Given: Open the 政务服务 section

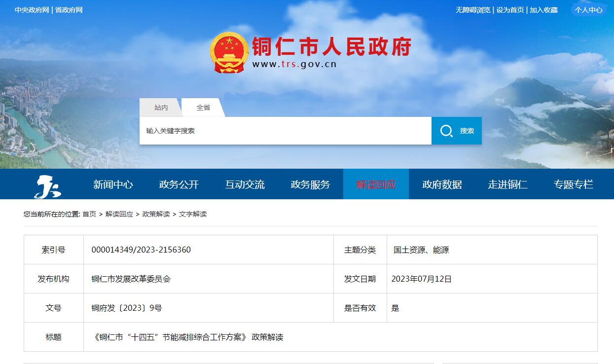Looking at the screenshot, I should pos(311,183).
